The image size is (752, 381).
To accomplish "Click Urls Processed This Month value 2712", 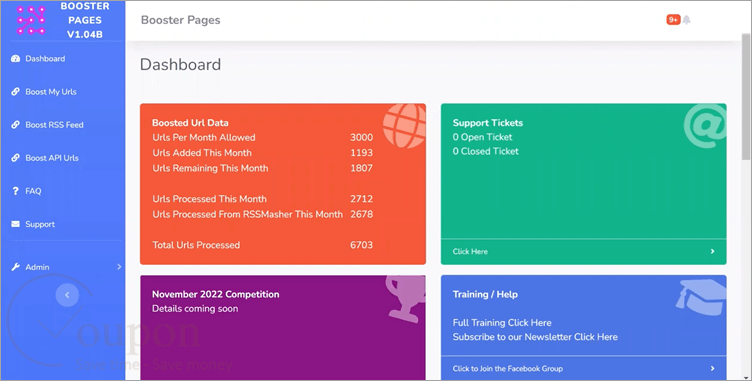I will [362, 199].
